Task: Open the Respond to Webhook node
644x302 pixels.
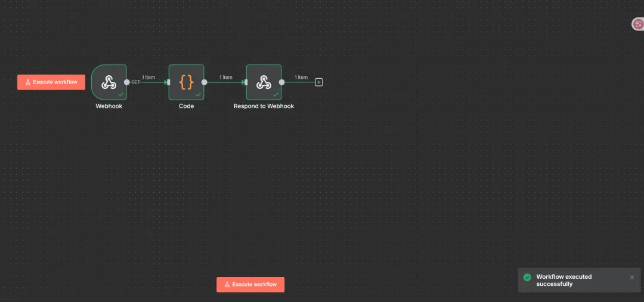Action: (264, 82)
